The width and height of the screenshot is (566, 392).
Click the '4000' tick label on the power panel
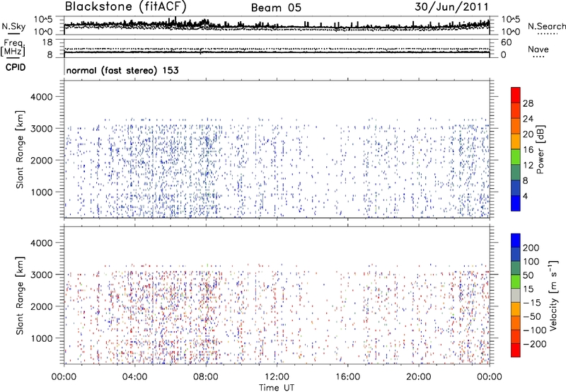(41, 97)
